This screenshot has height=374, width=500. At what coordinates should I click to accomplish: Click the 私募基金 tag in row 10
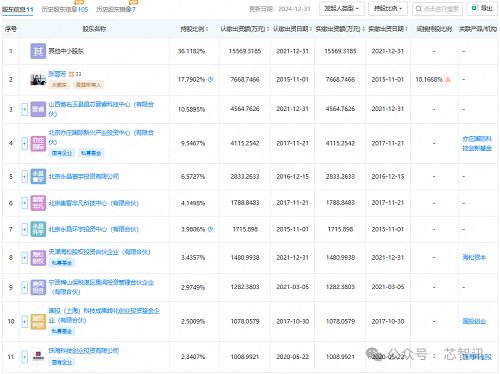62,331
